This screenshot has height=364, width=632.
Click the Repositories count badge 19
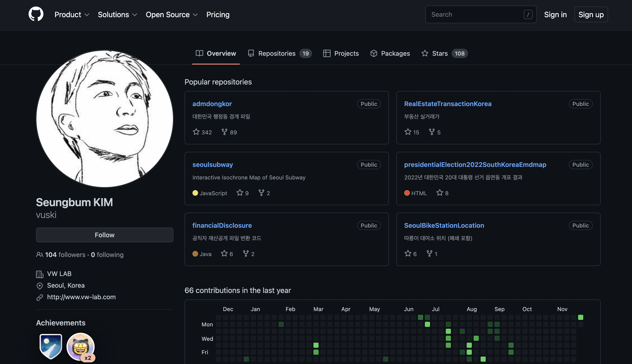coord(306,53)
